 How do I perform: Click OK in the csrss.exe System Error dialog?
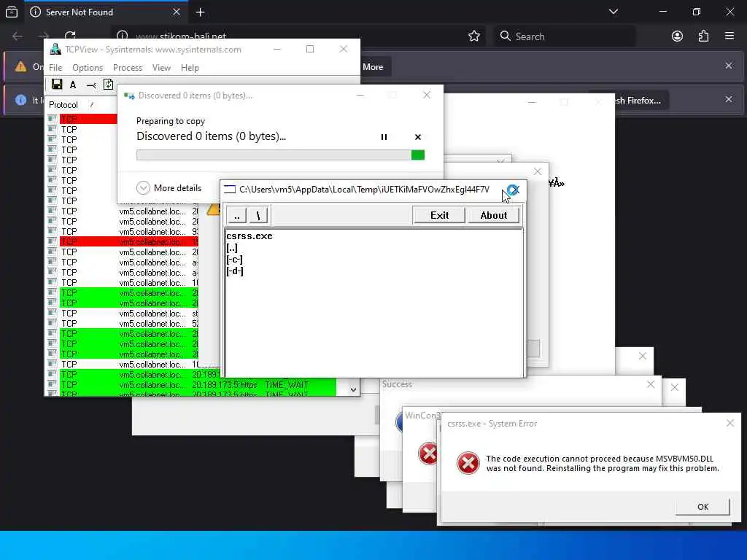pos(703,507)
